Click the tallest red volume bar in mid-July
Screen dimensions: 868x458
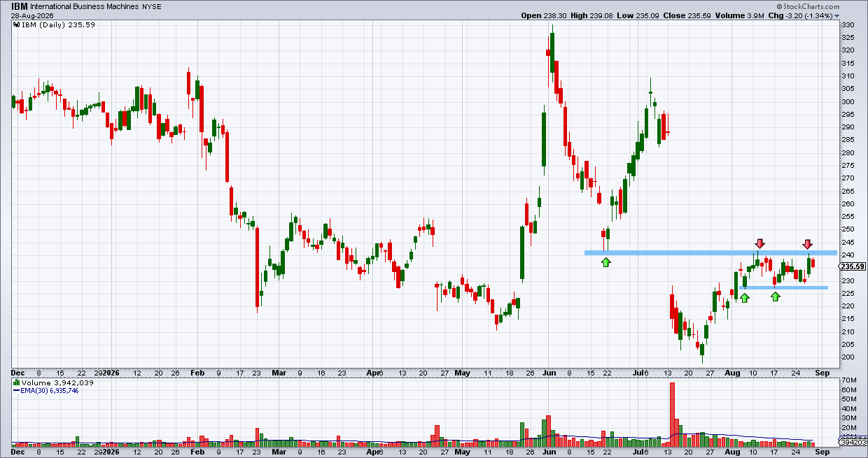[x=672, y=415]
